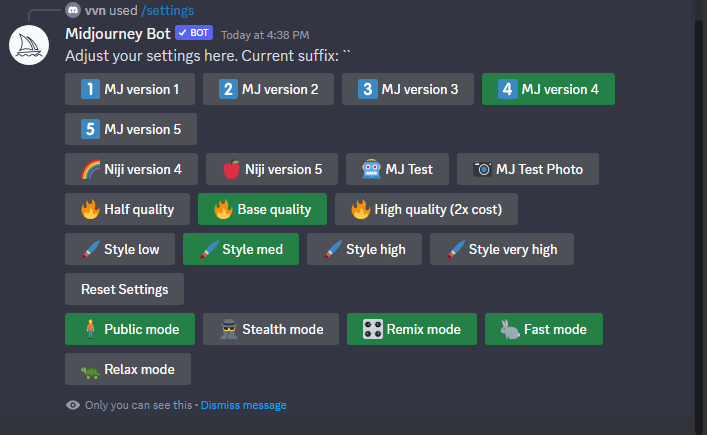Click the Midjourney Bot username
This screenshot has height=435, width=707.
click(118, 34)
